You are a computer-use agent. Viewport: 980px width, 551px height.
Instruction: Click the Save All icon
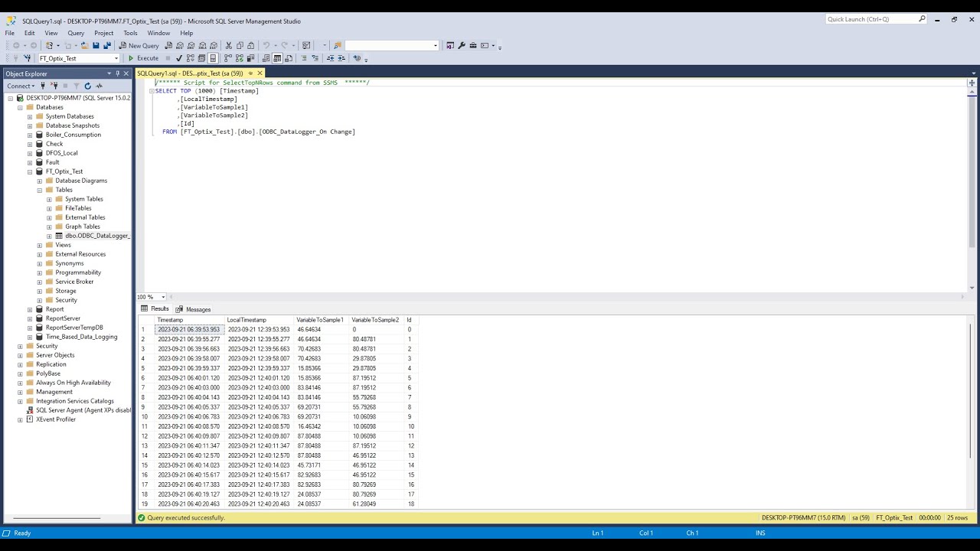106,45
